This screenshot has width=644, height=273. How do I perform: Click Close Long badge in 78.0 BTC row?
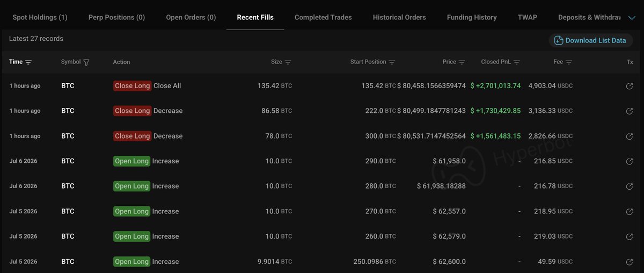[x=132, y=136]
